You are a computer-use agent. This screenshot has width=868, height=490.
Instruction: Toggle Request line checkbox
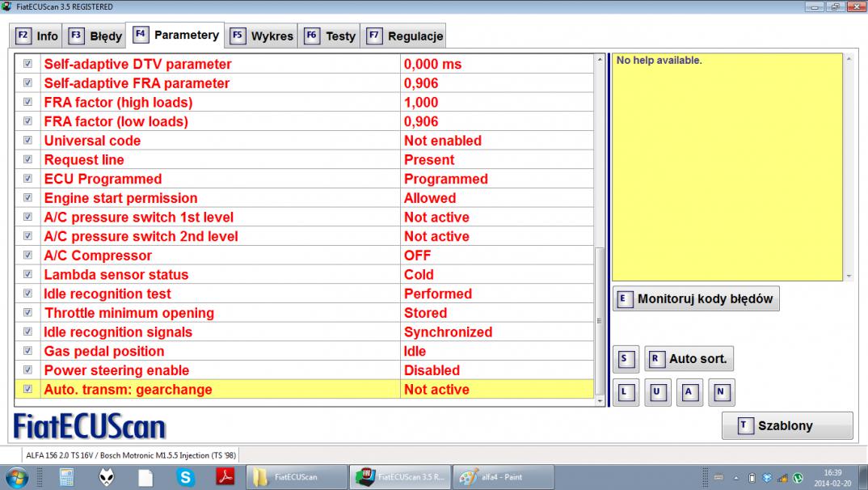pyautogui.click(x=27, y=159)
